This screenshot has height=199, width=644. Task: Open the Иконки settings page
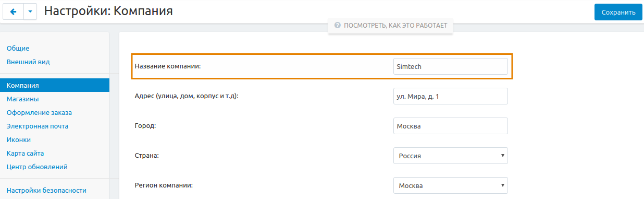[18, 139]
